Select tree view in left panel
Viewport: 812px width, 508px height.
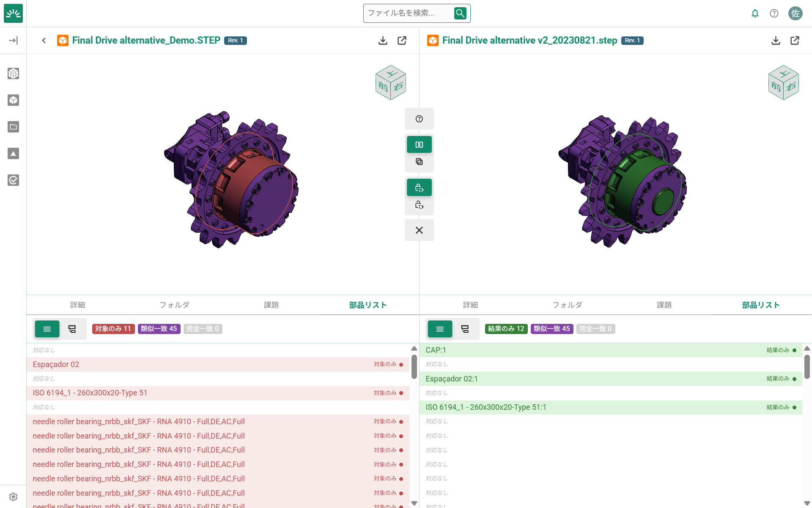point(72,329)
